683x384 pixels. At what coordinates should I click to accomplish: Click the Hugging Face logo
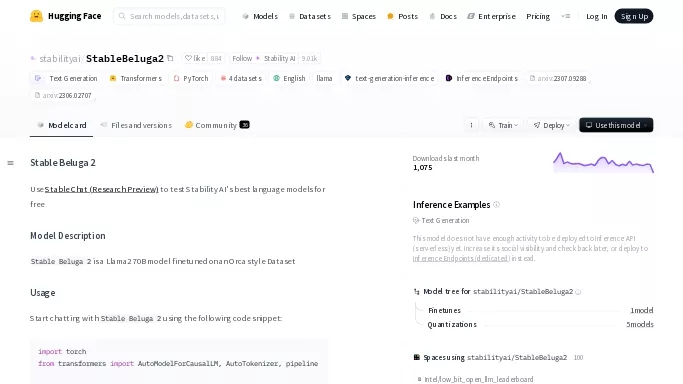click(65, 16)
